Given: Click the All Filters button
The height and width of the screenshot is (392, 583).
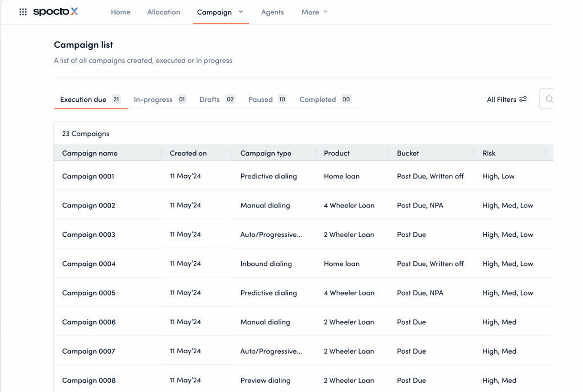Looking at the screenshot, I should (x=507, y=99).
